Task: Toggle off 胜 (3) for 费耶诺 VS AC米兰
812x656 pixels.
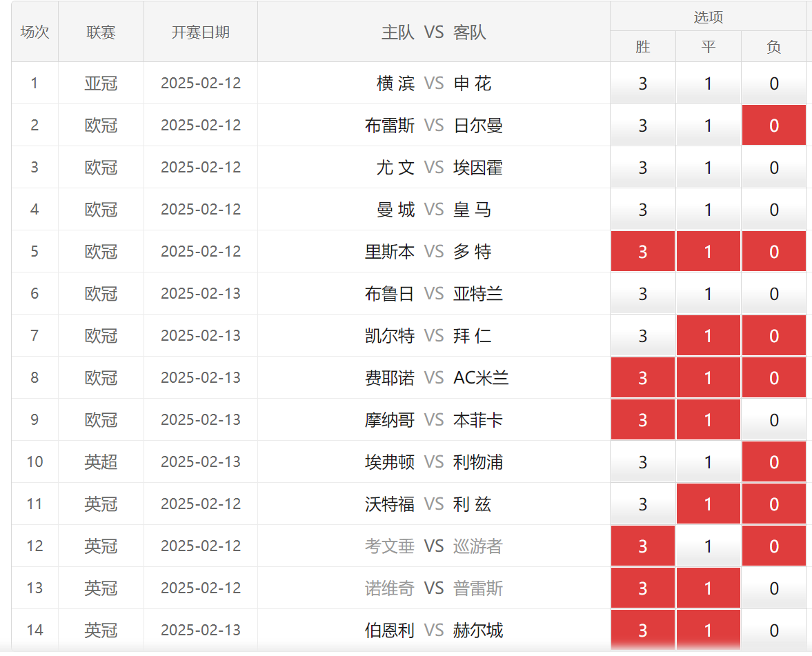Action: tap(643, 377)
